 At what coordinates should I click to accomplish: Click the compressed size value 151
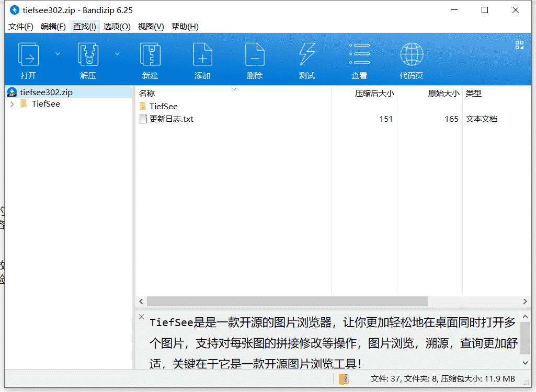tap(386, 119)
